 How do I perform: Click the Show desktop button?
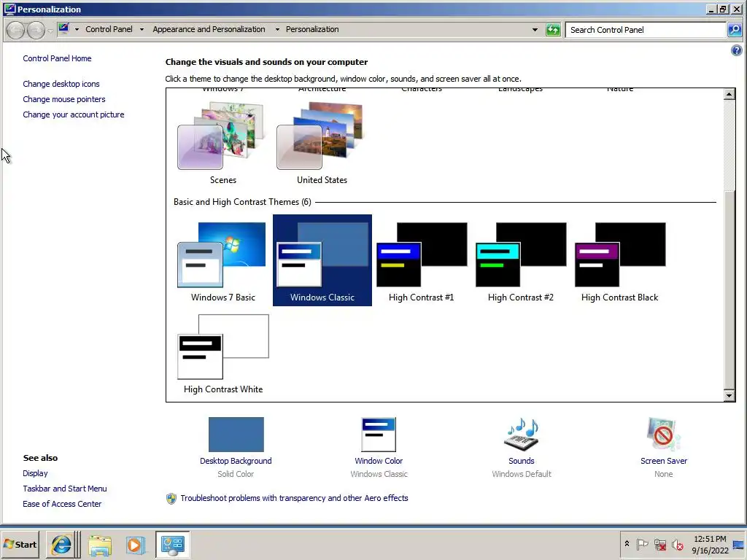739,544
